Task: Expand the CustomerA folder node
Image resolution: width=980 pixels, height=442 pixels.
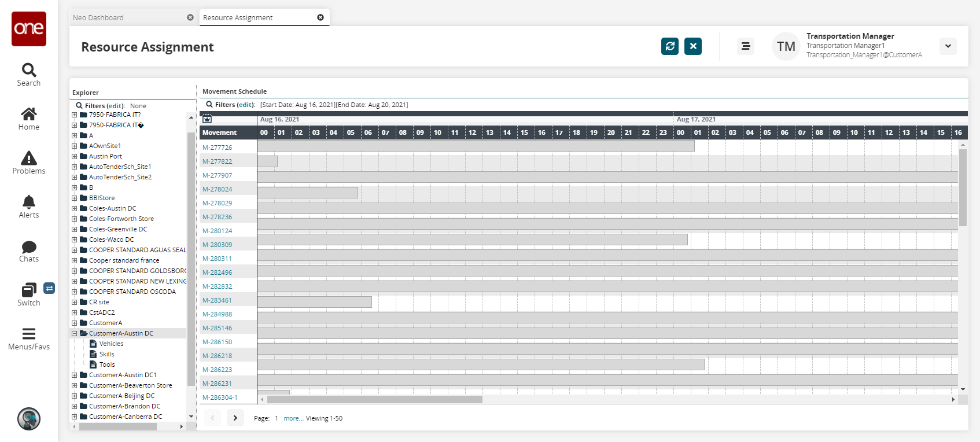Action: (74, 323)
